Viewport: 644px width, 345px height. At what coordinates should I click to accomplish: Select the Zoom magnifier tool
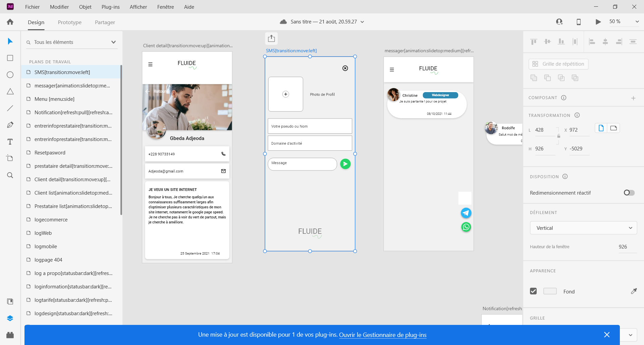coord(10,175)
